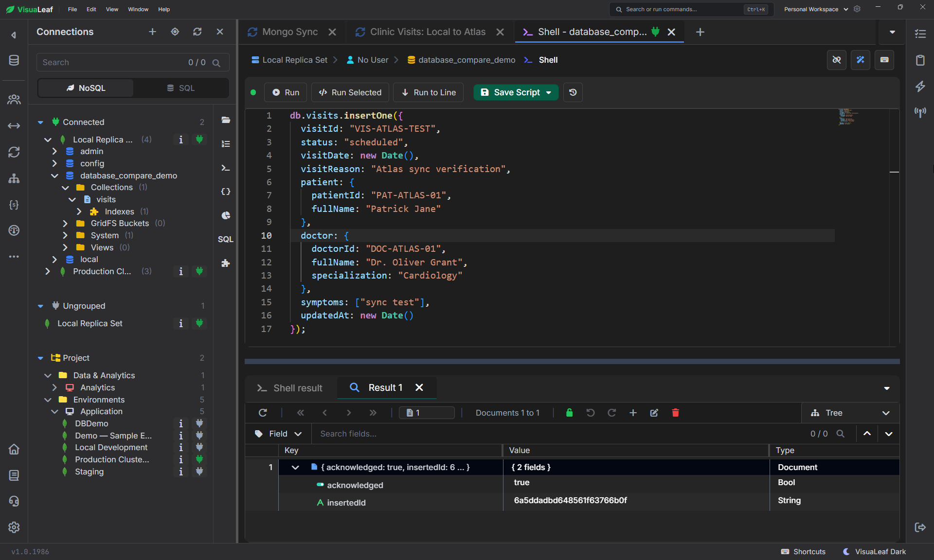Open the magic wand format icon
This screenshot has width=934, height=560.
click(x=861, y=60)
